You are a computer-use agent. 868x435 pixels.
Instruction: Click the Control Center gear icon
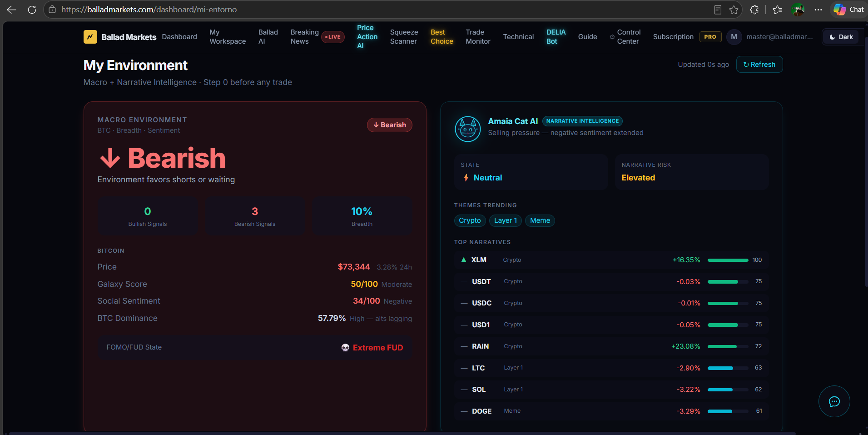612,37
